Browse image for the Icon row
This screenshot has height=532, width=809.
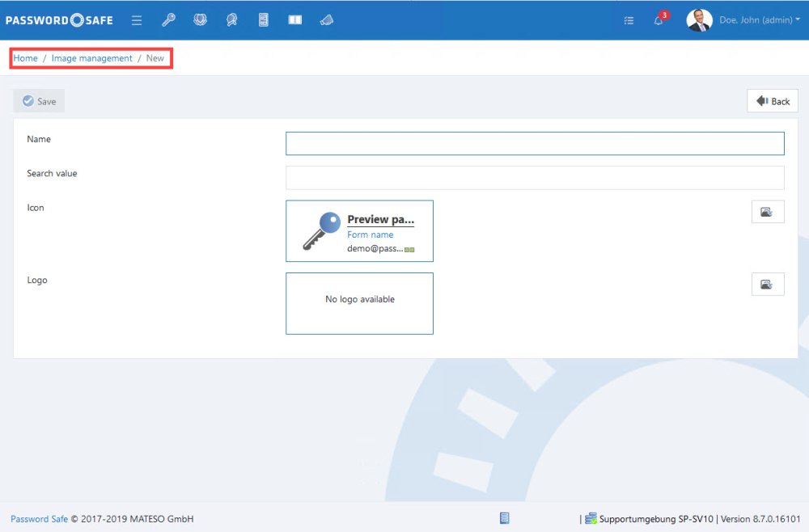[x=768, y=212]
